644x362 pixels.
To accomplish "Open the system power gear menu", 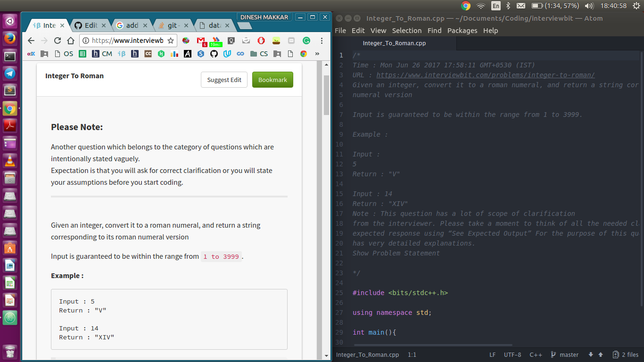I will click(x=636, y=6).
